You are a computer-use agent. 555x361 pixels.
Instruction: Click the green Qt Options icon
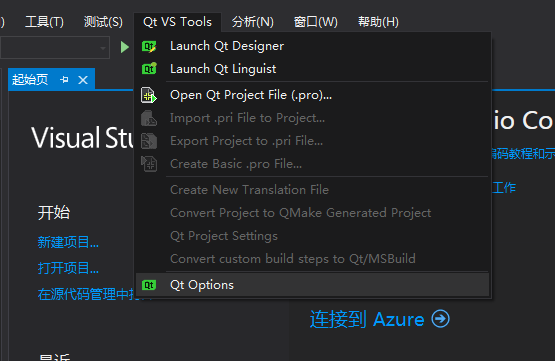[149, 285]
